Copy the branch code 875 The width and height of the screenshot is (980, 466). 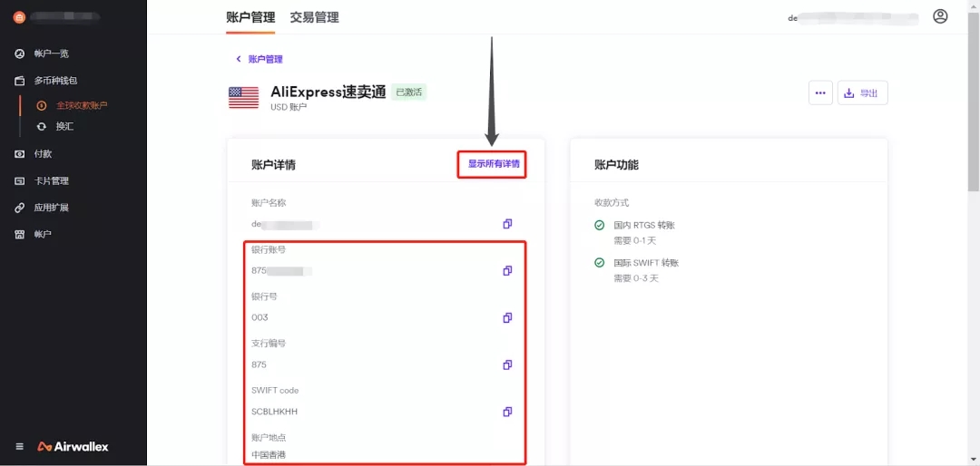pos(507,364)
